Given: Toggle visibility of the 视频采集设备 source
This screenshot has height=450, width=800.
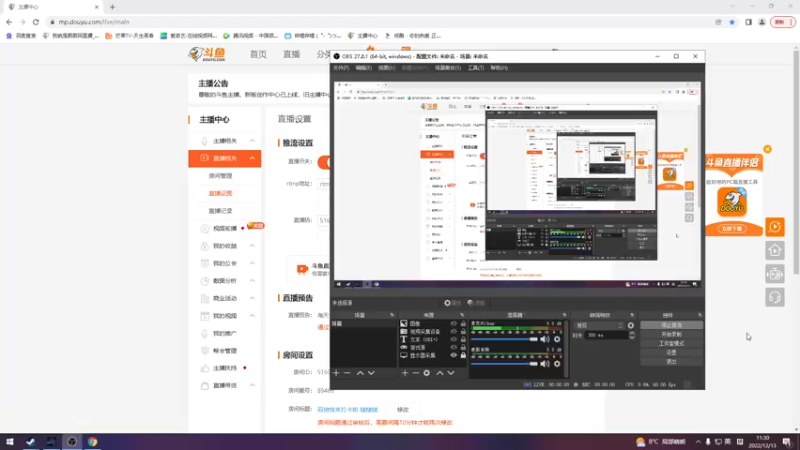Looking at the screenshot, I should coord(454,332).
